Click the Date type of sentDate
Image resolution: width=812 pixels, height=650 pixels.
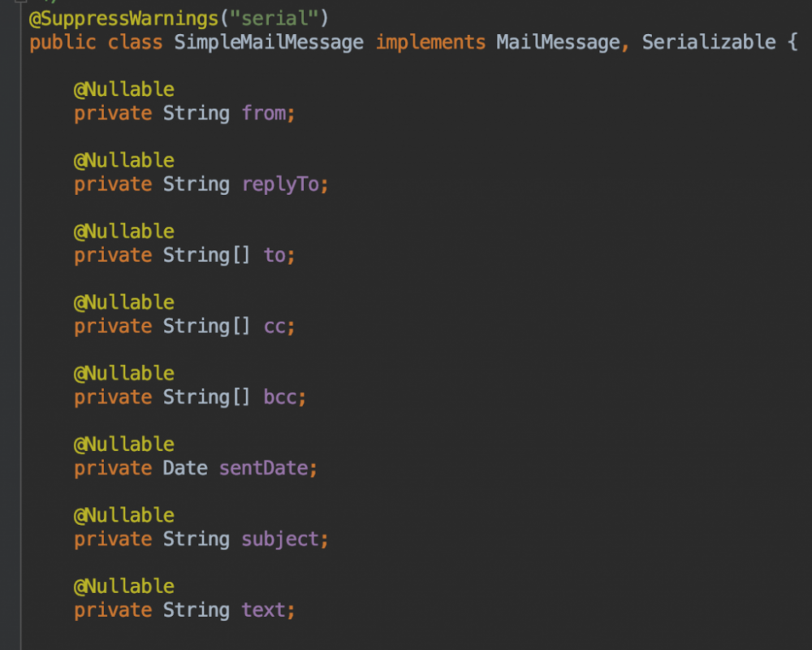(x=185, y=468)
